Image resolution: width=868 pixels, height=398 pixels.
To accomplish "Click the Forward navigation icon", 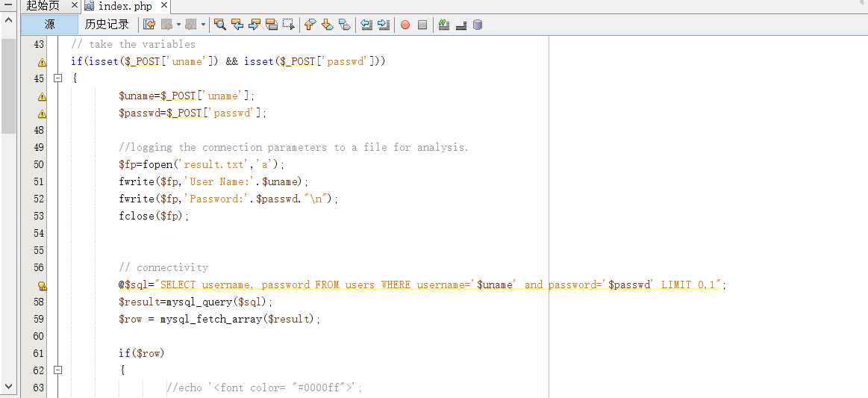I will point(191,25).
